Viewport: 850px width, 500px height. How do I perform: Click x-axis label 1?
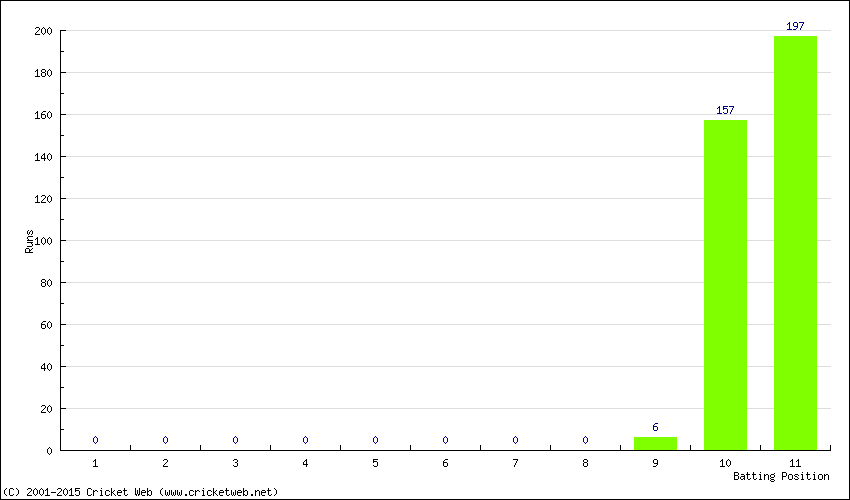coord(95,463)
